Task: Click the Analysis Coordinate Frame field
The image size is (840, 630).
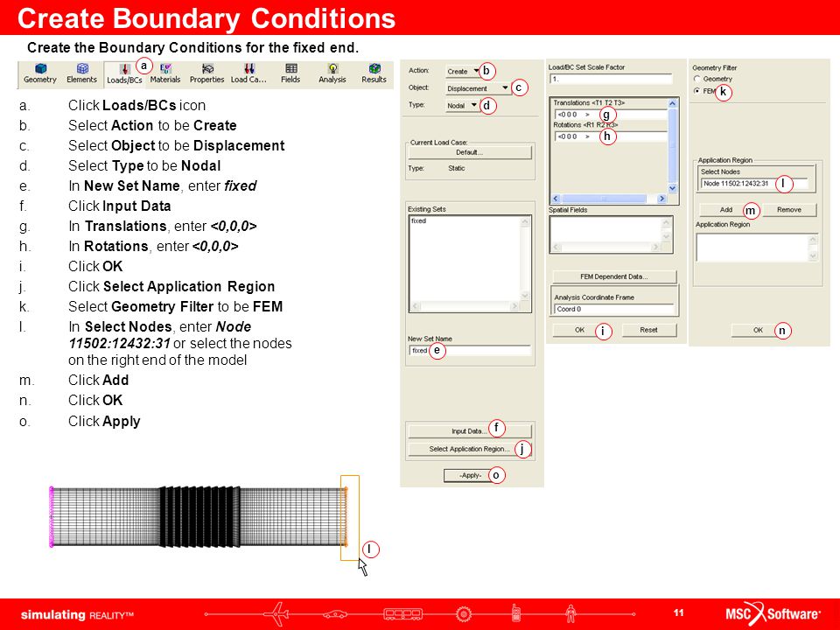Action: point(614,309)
